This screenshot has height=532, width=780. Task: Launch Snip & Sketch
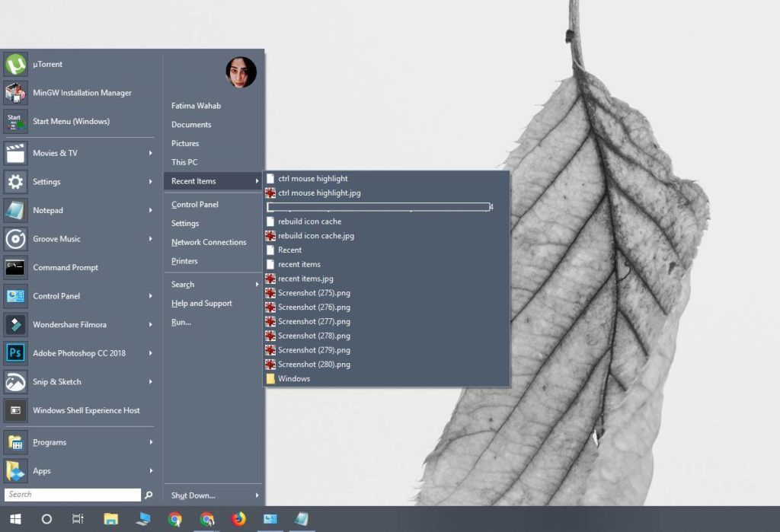tap(59, 381)
